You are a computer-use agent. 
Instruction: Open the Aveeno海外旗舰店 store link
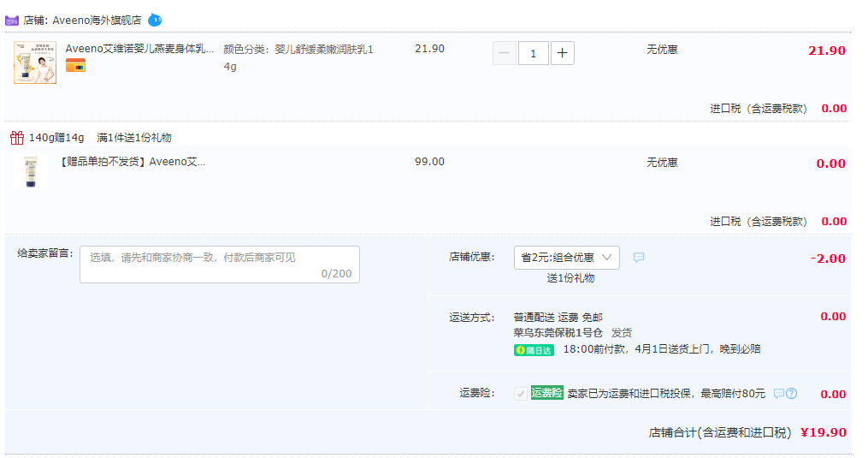click(x=97, y=21)
